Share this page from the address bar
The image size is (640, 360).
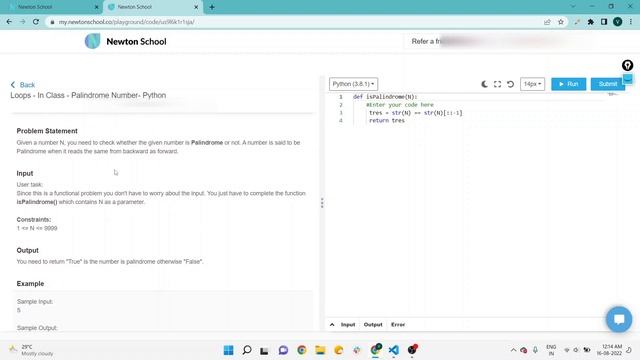(x=547, y=22)
